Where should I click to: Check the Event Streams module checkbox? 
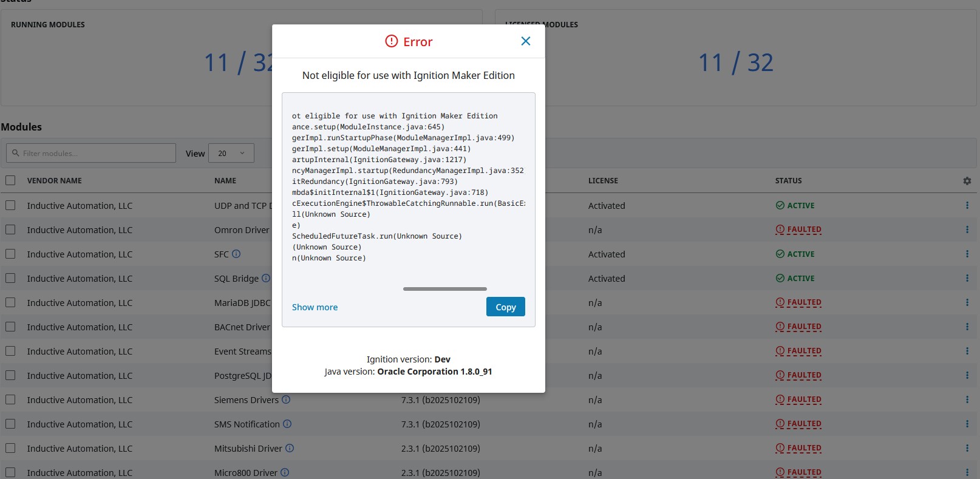[10, 351]
